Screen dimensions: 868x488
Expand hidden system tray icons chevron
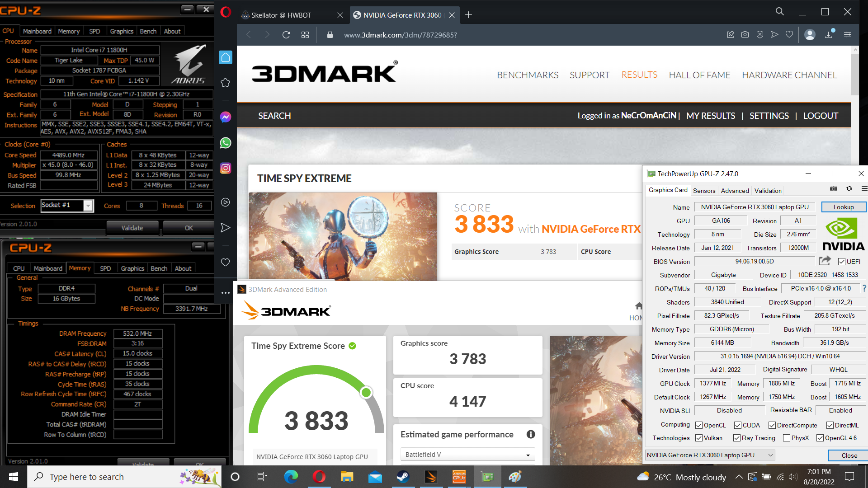739,477
